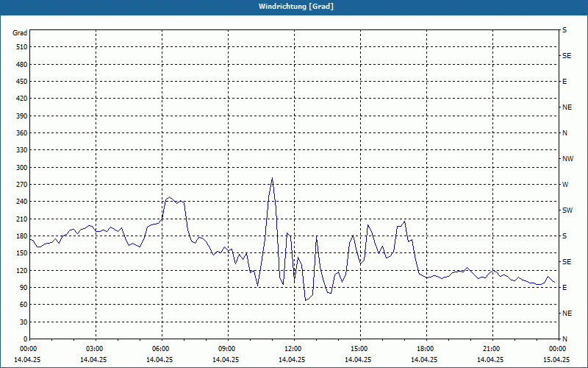
Task: Select the 510 value on the y-axis
Action: (22, 47)
